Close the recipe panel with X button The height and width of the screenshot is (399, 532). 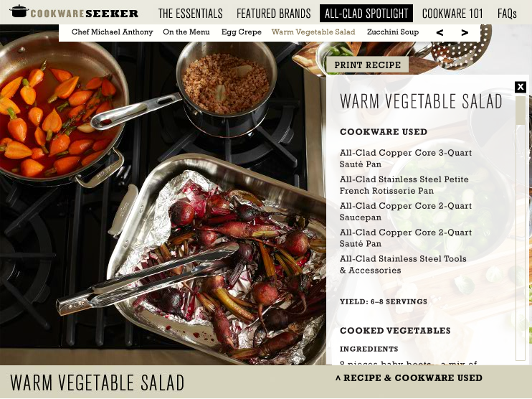521,87
